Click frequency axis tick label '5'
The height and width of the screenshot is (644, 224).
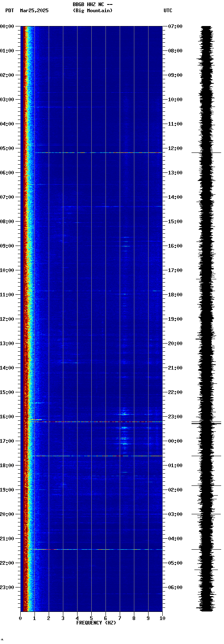click(91, 618)
